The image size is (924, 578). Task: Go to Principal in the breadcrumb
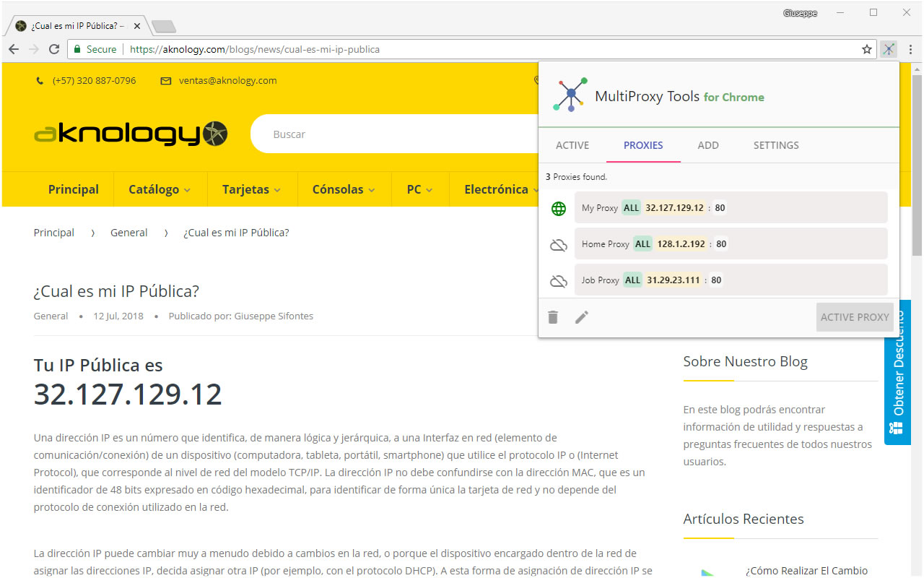(54, 233)
